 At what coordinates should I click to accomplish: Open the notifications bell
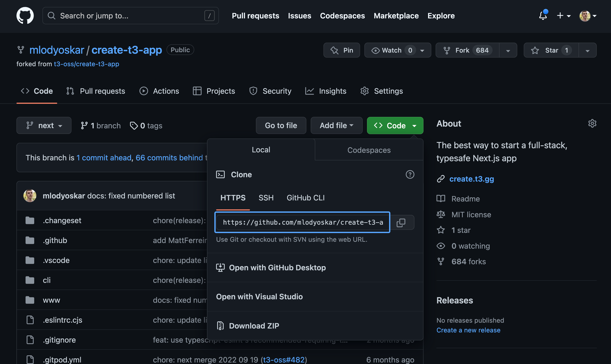pos(543,16)
